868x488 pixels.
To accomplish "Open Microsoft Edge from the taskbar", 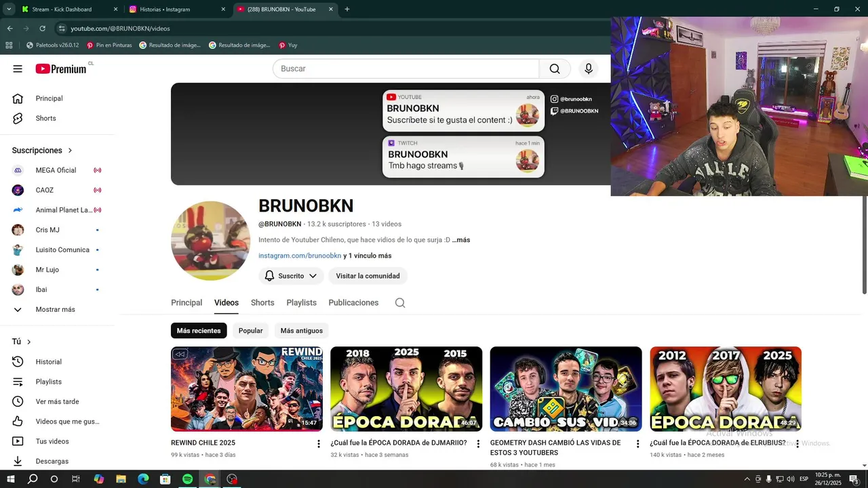I will pyautogui.click(x=143, y=479).
